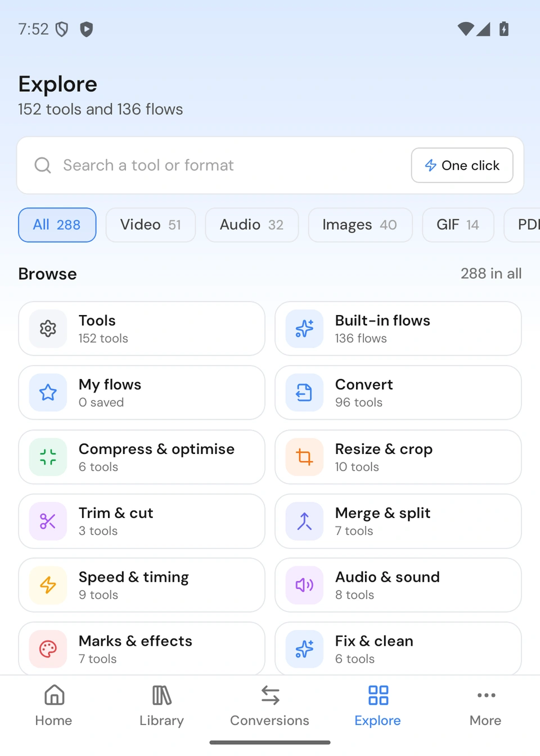Tap the Explore grid icon
Viewport: 540px width, 756px height.
(x=378, y=695)
